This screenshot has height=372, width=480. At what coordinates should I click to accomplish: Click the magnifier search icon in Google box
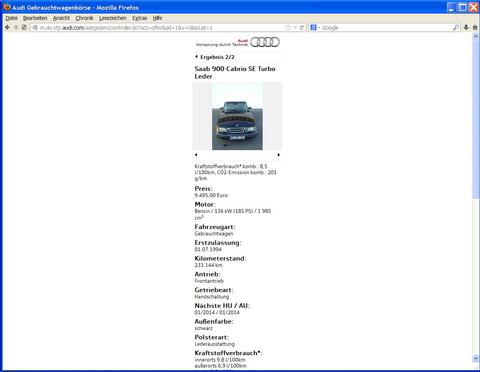pos(456,28)
